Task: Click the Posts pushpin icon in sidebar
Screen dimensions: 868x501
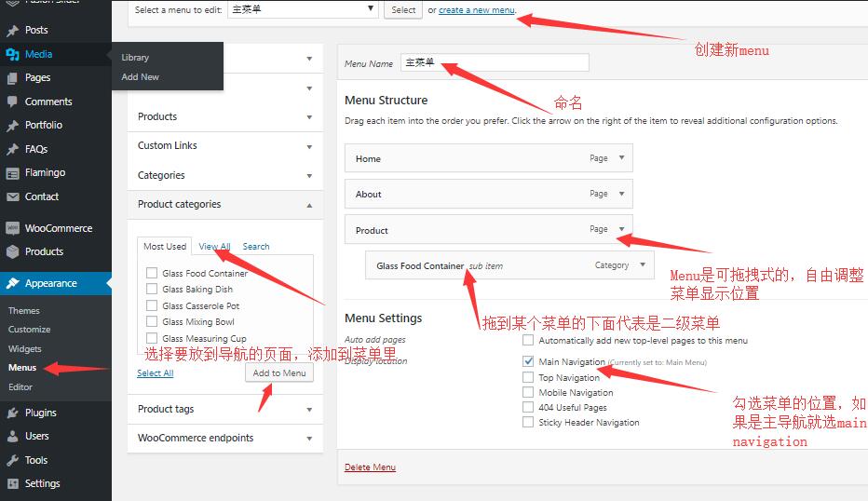Action: click(12, 30)
